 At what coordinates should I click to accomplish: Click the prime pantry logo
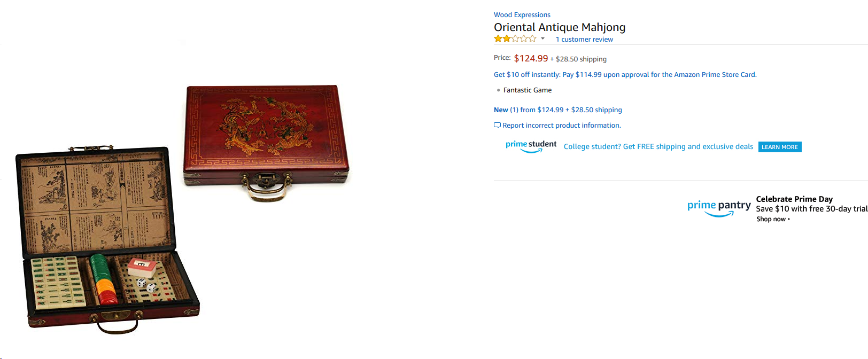(719, 208)
